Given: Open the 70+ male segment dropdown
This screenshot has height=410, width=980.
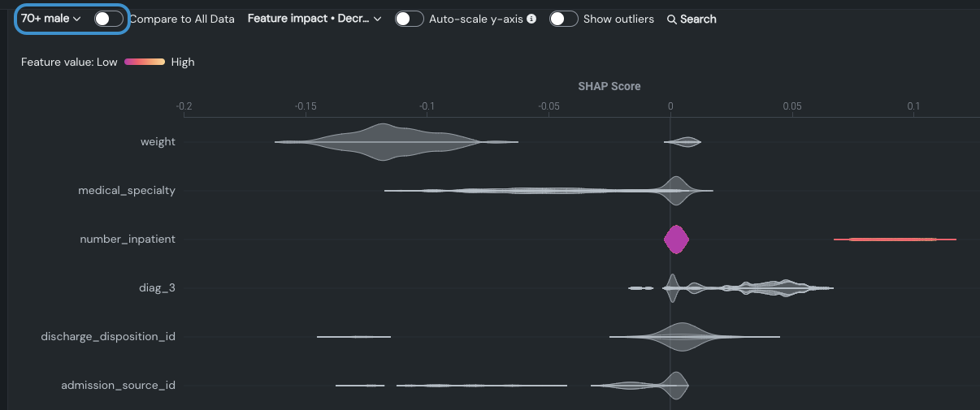Looking at the screenshot, I should [x=51, y=19].
